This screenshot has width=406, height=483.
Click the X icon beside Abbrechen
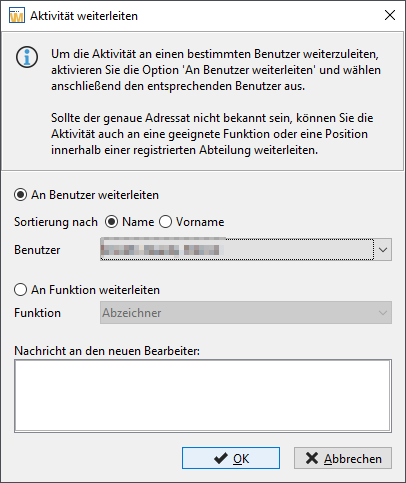[312, 458]
